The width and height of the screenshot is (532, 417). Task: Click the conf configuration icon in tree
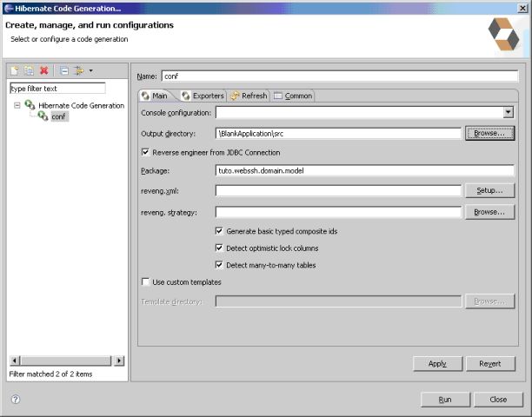click(43, 116)
